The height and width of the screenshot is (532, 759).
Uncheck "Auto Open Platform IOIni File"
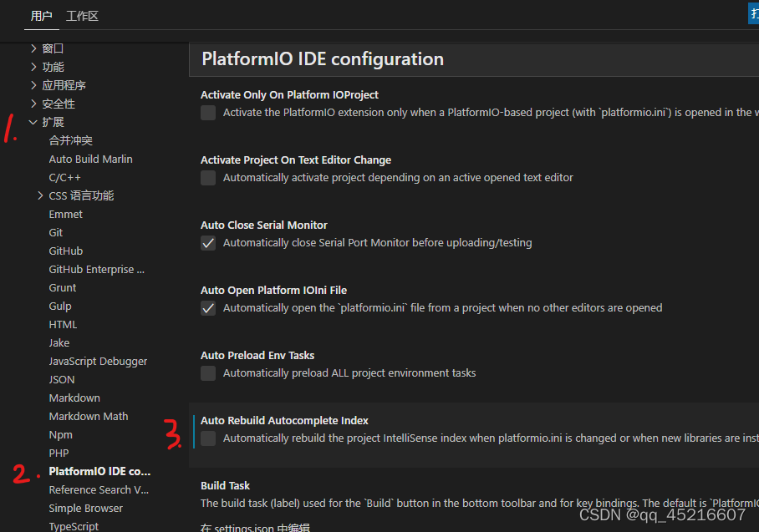point(207,308)
